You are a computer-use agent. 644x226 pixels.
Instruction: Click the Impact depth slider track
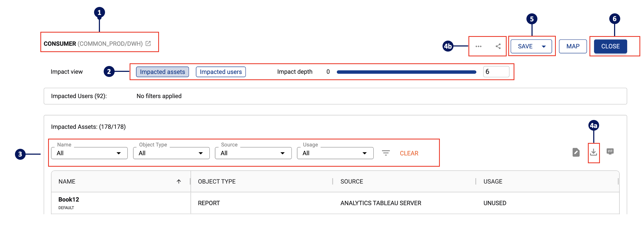pyautogui.click(x=406, y=72)
